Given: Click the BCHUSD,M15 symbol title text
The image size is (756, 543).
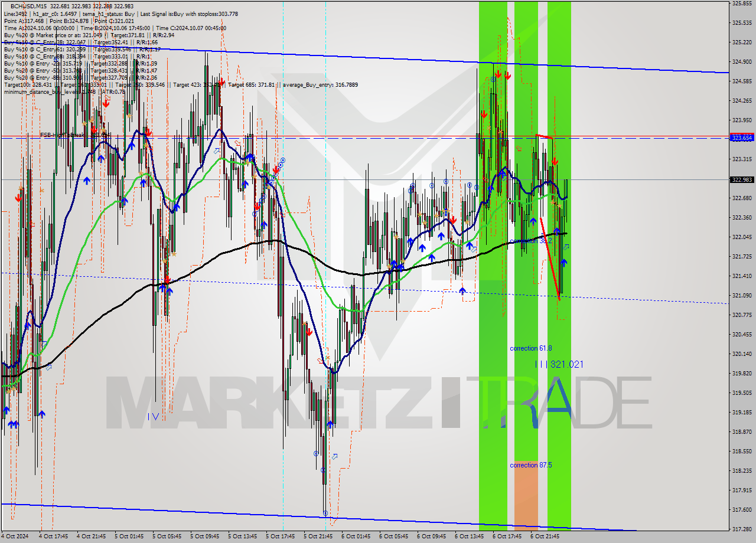Looking at the screenshot, I should pos(30,6).
